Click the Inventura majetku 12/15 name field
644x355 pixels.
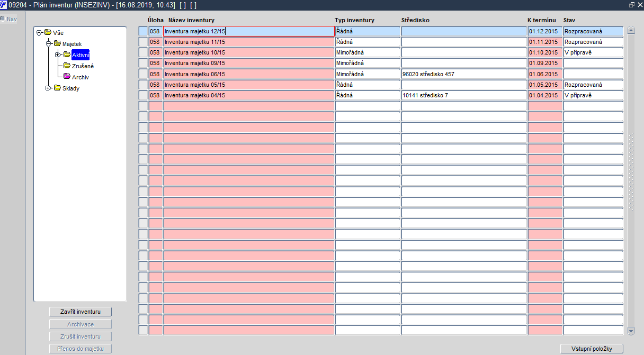click(x=249, y=31)
